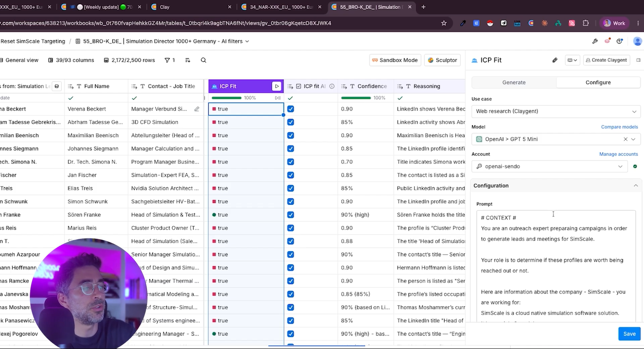Open the Use case dropdown Web research (Claygent)

click(x=556, y=111)
